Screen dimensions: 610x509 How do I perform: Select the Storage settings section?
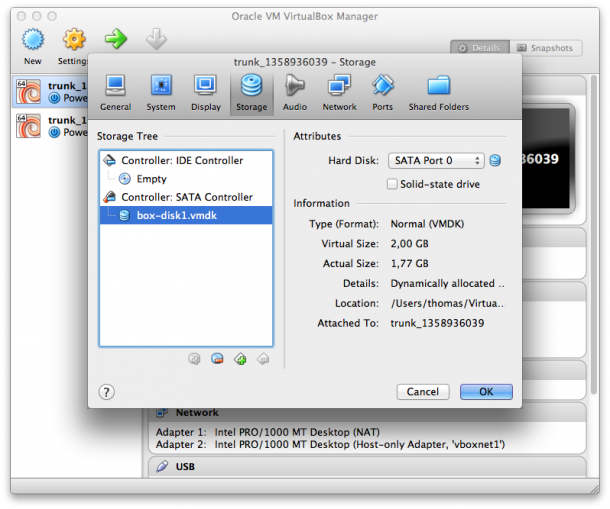click(x=252, y=93)
